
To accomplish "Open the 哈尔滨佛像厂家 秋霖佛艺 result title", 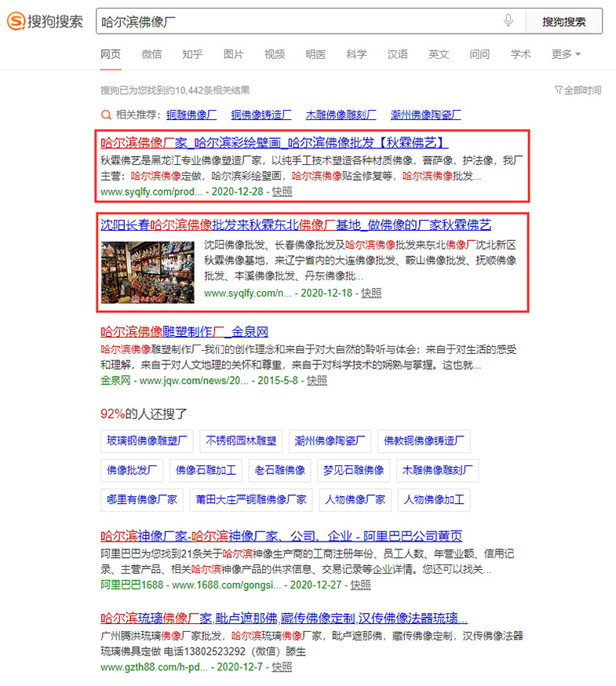I will 275,143.
